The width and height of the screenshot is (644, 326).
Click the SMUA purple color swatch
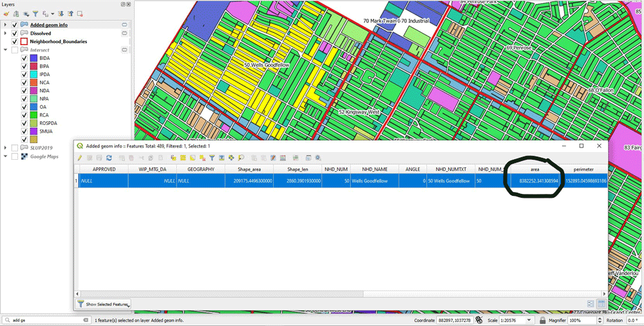pyautogui.click(x=34, y=131)
